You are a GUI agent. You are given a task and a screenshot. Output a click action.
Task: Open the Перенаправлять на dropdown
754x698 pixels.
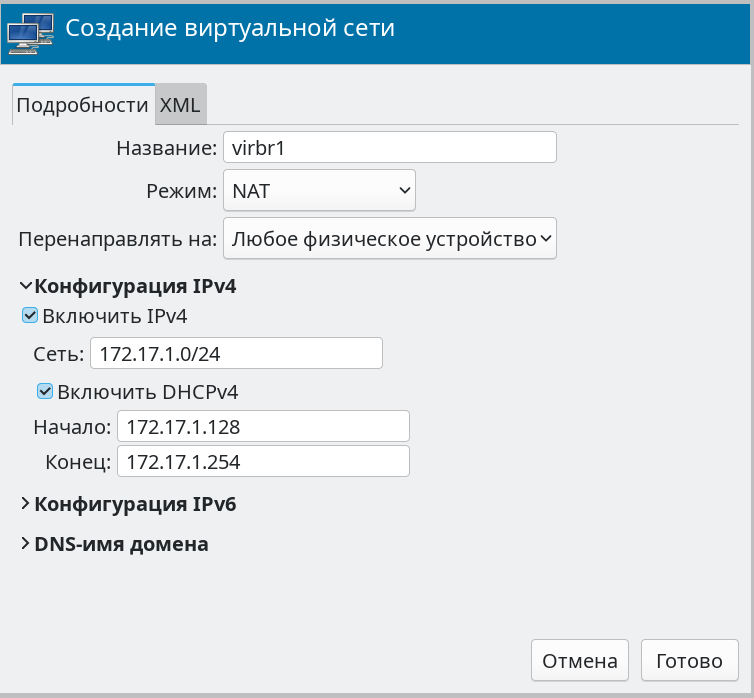coord(389,239)
